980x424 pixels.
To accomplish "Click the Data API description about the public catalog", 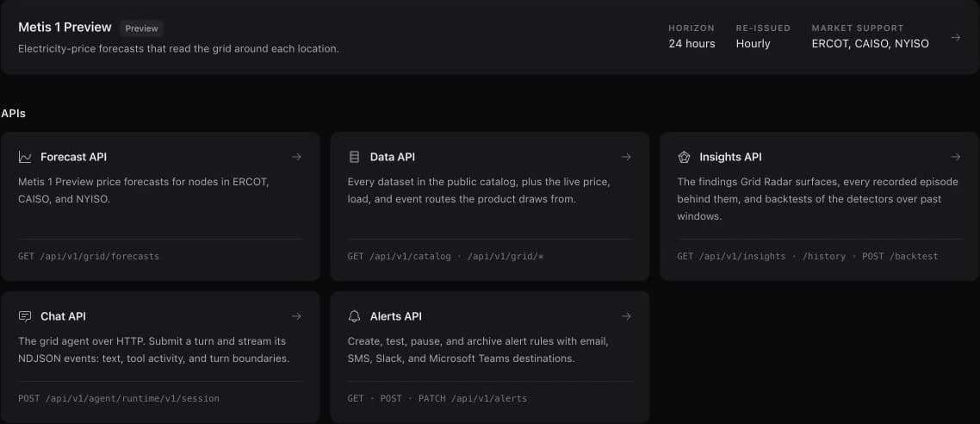I will coord(479,190).
